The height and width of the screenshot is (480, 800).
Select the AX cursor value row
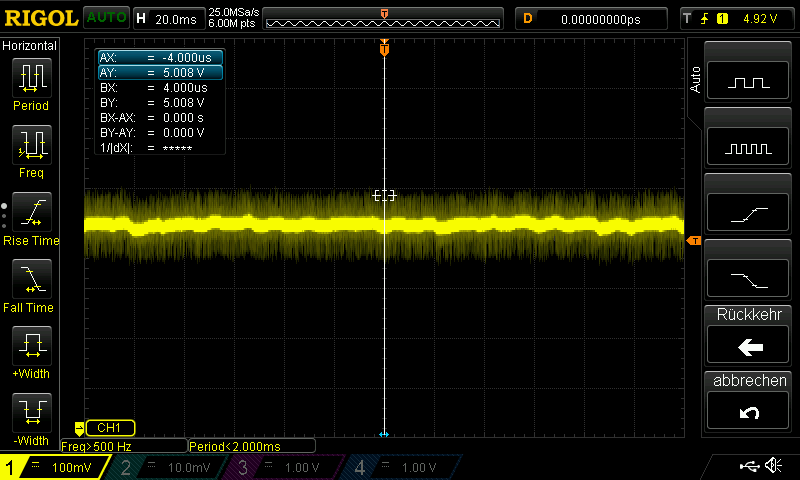[x=160, y=58]
